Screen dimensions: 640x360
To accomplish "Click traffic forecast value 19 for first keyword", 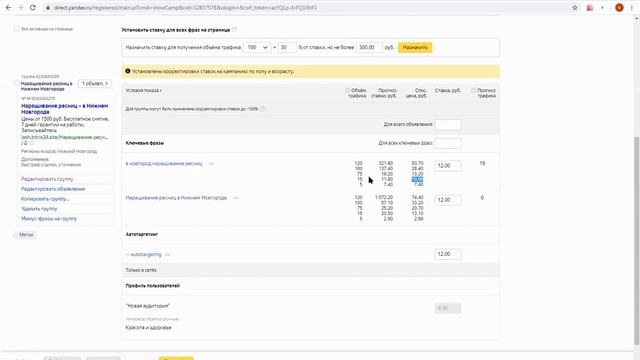I will coord(482,164).
